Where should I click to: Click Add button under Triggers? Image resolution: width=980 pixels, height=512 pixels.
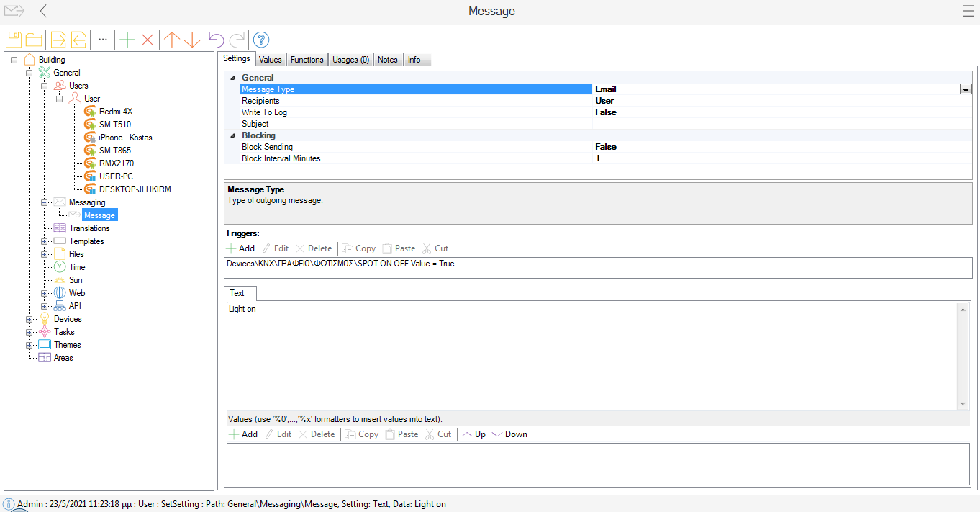pos(240,248)
